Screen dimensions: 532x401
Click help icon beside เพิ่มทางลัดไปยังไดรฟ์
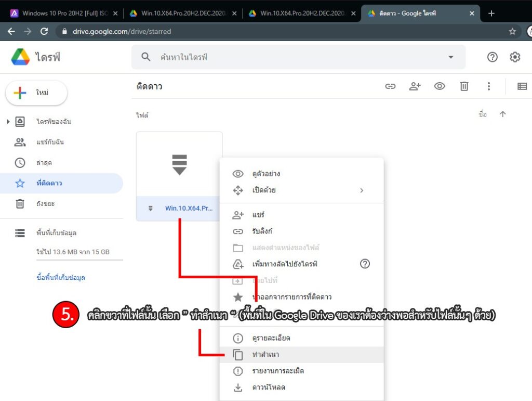tap(365, 264)
